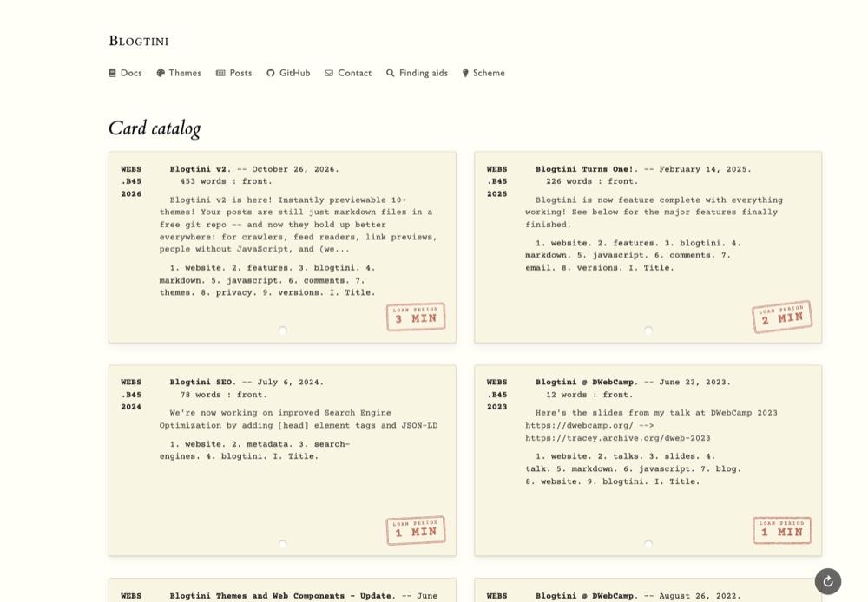Toggle the Scheme color mode
The width and height of the screenshot is (868, 602).
(483, 73)
